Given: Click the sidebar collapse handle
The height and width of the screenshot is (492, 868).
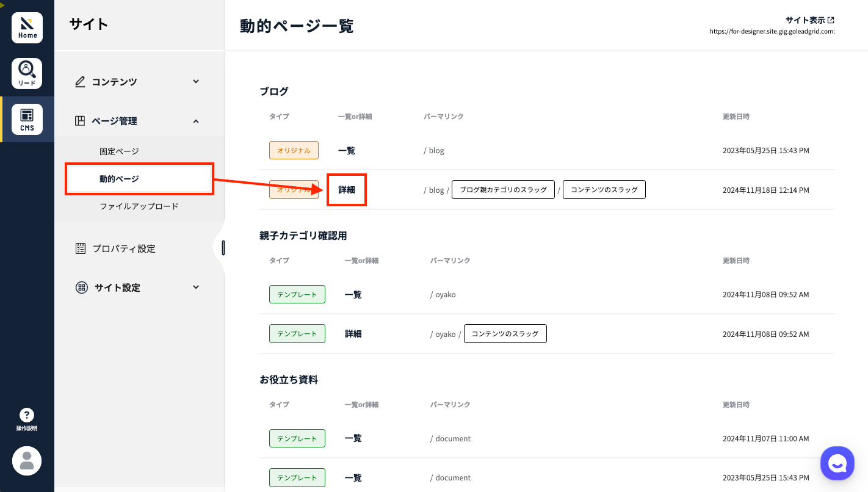Looking at the screenshot, I should [x=223, y=248].
